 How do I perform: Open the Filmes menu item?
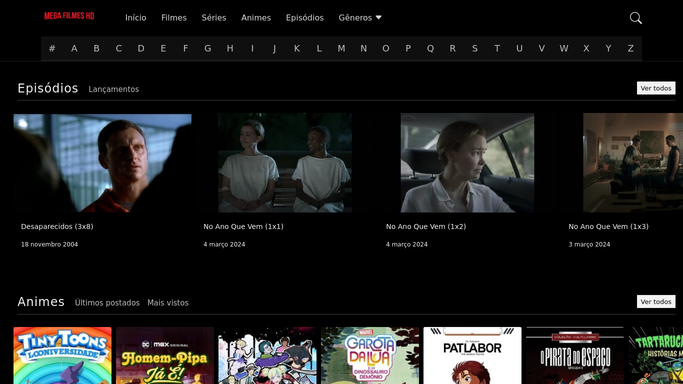point(174,18)
